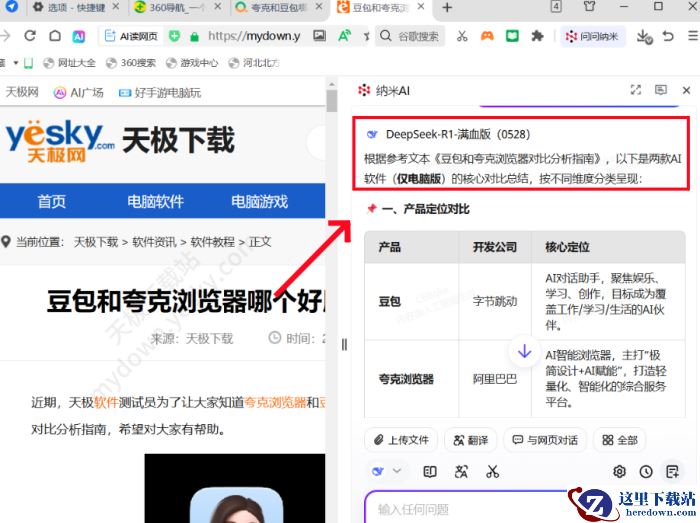Click the yesky 天极网 logo
700x523 pixels.
coord(60,141)
